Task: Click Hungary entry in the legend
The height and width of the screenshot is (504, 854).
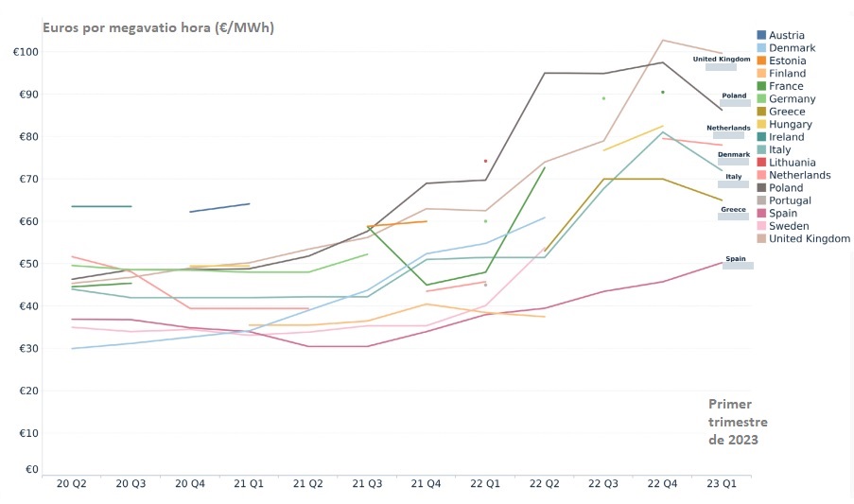Action: [x=791, y=124]
